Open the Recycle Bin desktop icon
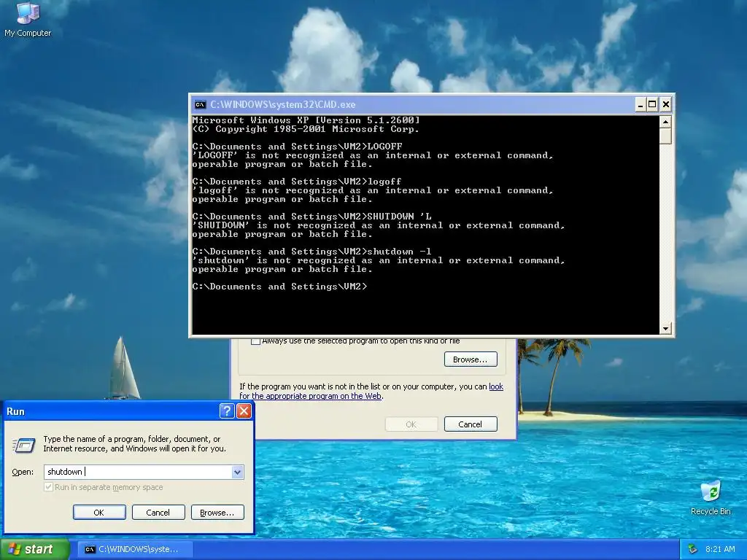This screenshot has height=560, width=747. click(711, 498)
